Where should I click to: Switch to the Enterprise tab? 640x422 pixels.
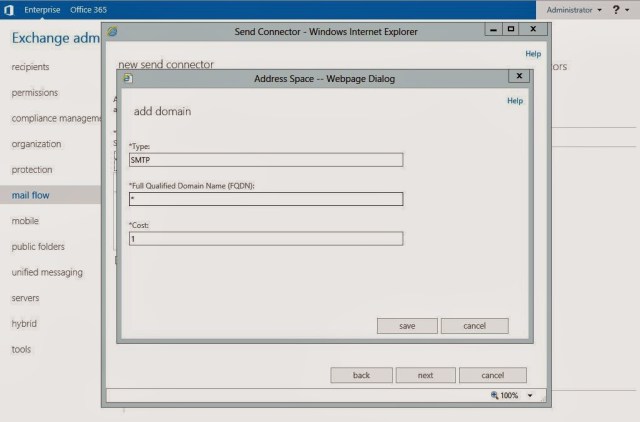tap(43, 9)
